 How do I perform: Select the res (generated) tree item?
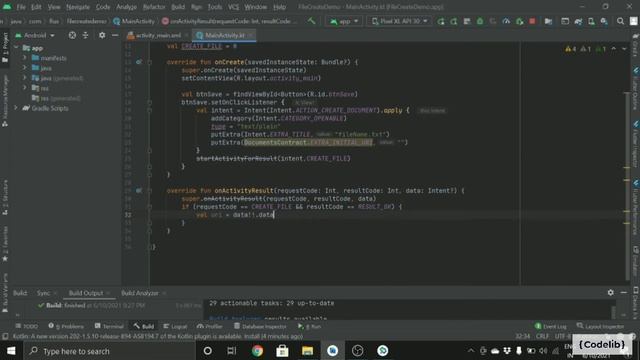click(56, 98)
